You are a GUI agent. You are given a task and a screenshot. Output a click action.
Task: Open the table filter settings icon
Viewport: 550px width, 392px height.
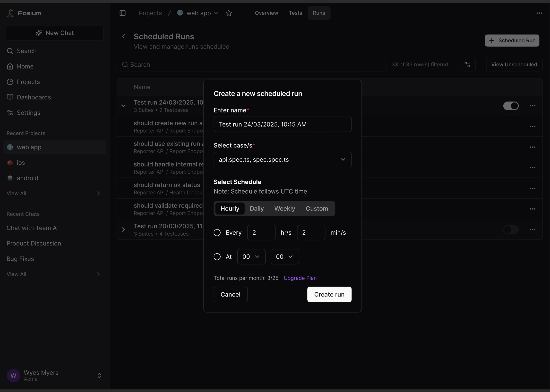pos(467,65)
